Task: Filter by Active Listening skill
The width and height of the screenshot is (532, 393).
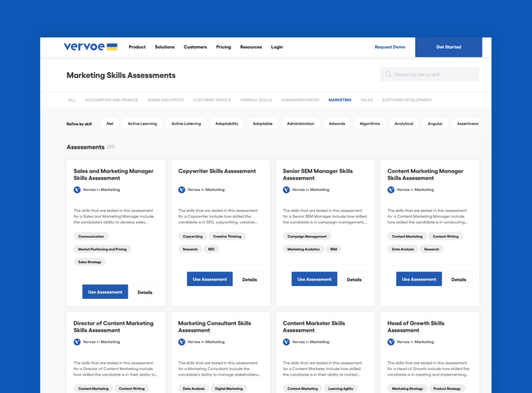Action: 186,124
